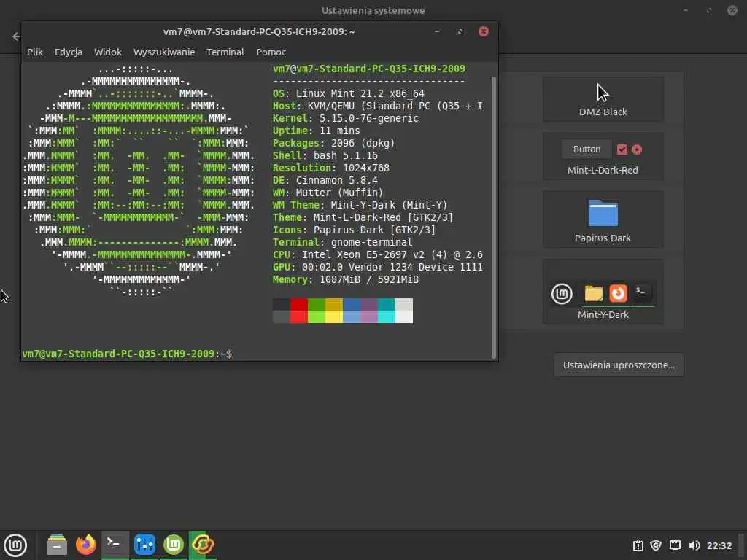The image size is (747, 560).
Task: Click the Memory: 1087MiB / 5921MiB line
Action: coord(345,279)
